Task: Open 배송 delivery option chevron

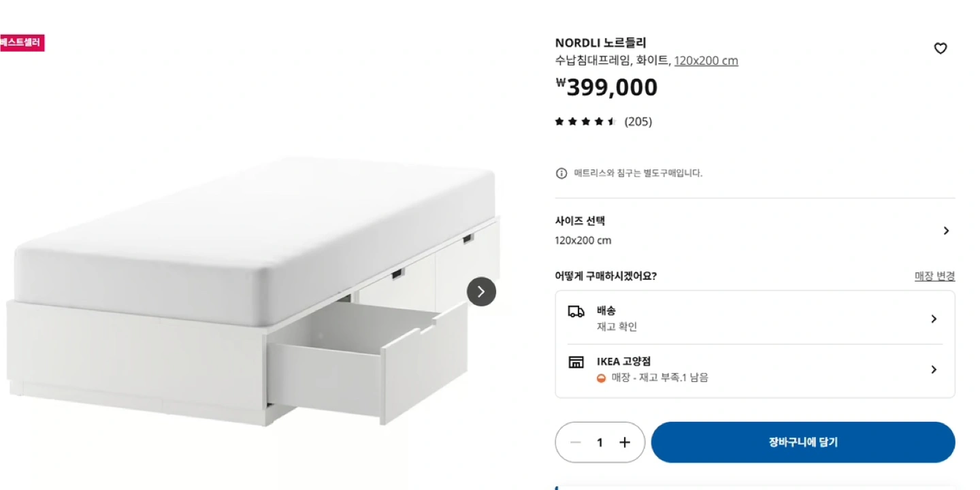Action: 934,318
